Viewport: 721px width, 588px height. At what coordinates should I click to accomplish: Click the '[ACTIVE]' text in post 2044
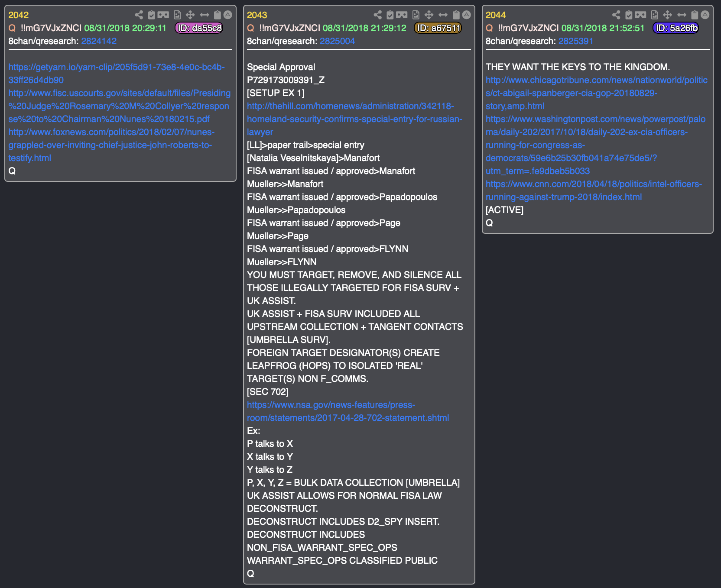pyautogui.click(x=505, y=210)
